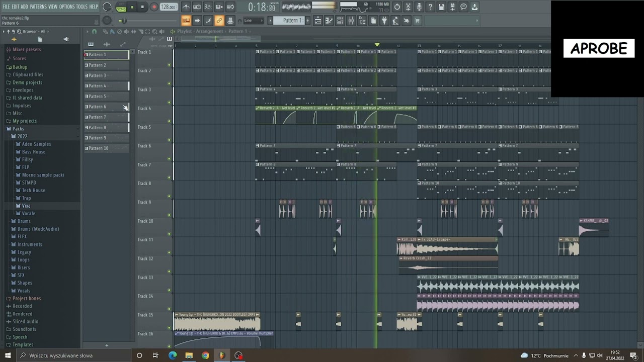Open the Mixer view icon
Image resolution: width=644 pixels, height=362 pixels.
pyautogui.click(x=351, y=21)
